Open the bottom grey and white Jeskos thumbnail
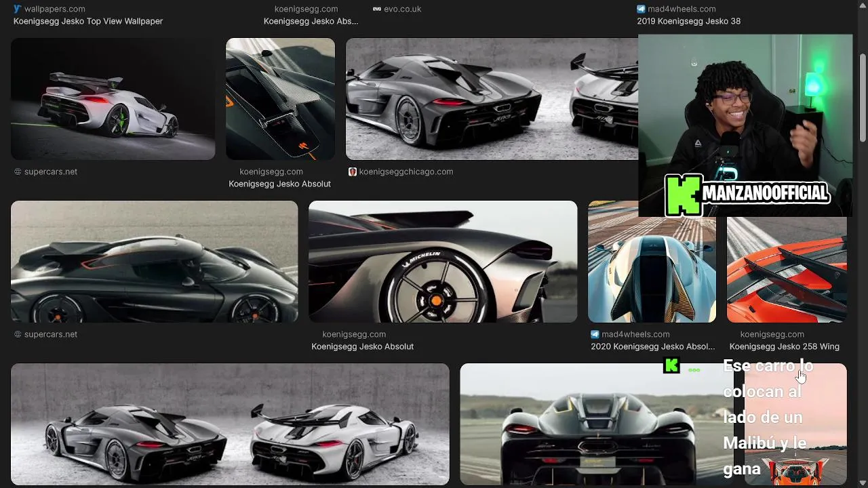Screen dimensions: 868x488 (x=230, y=424)
